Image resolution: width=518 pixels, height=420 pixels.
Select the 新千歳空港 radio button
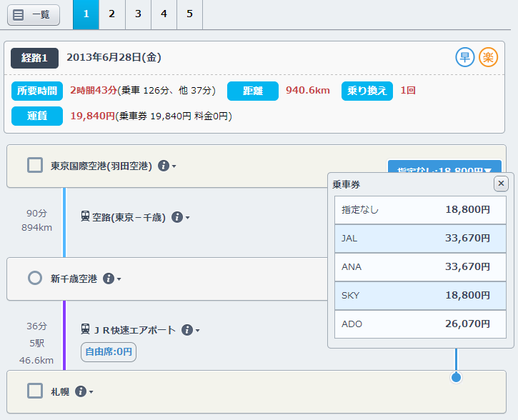(35, 279)
